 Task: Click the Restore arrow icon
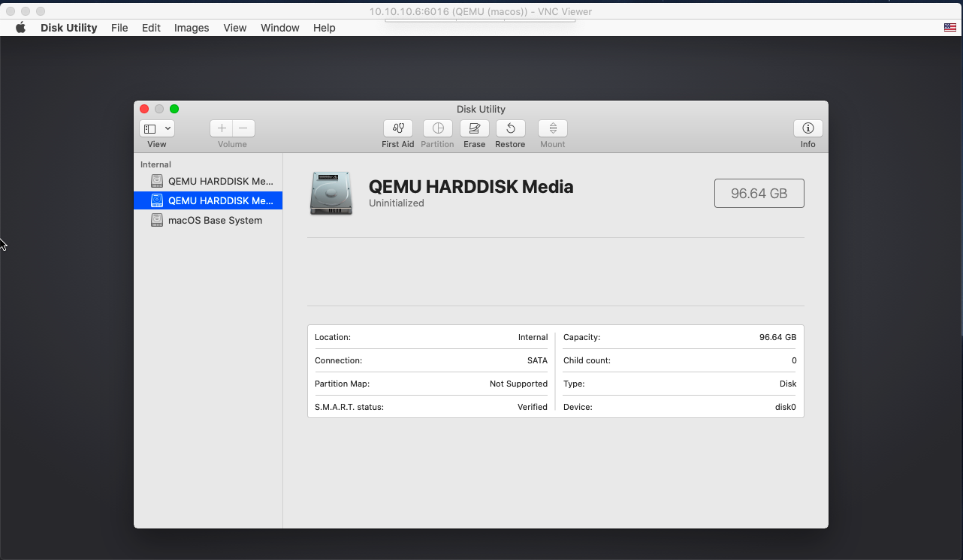(x=510, y=128)
